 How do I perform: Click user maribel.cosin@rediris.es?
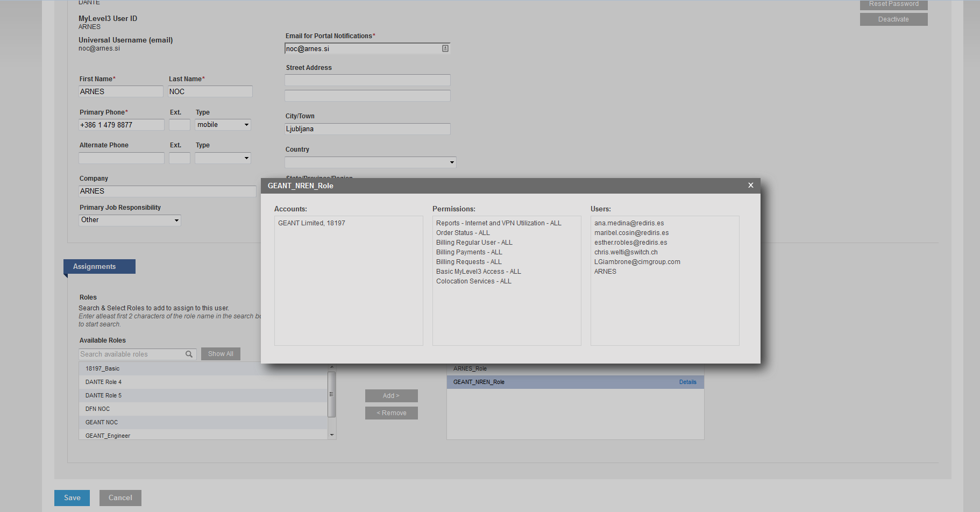631,233
